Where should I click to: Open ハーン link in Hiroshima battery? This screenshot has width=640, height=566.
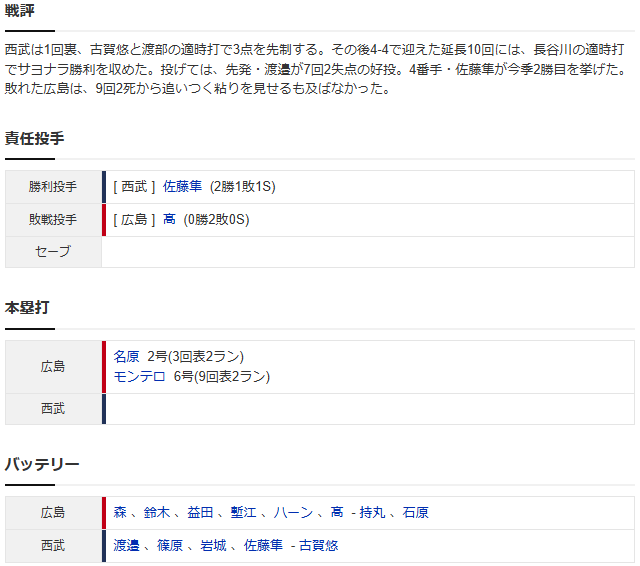[293, 512]
